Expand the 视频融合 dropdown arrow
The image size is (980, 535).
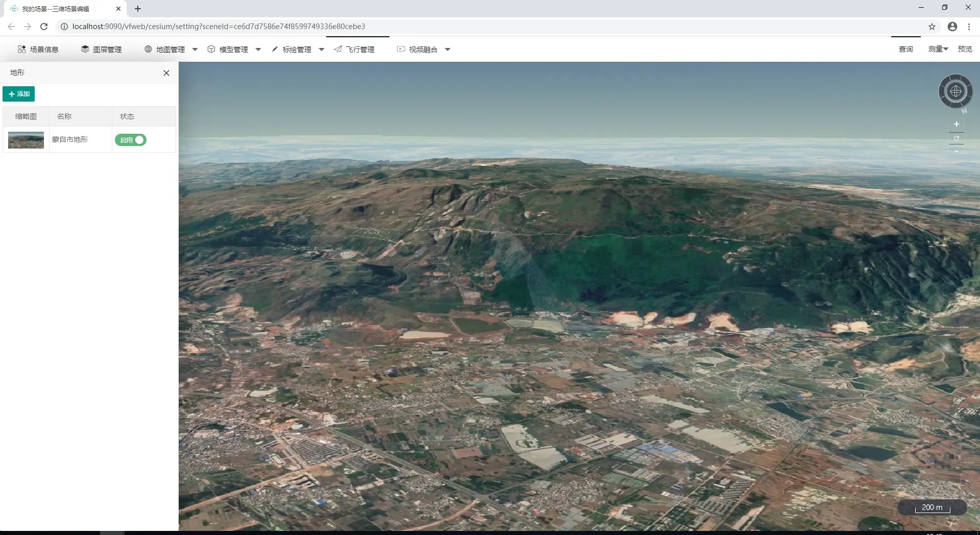click(448, 50)
